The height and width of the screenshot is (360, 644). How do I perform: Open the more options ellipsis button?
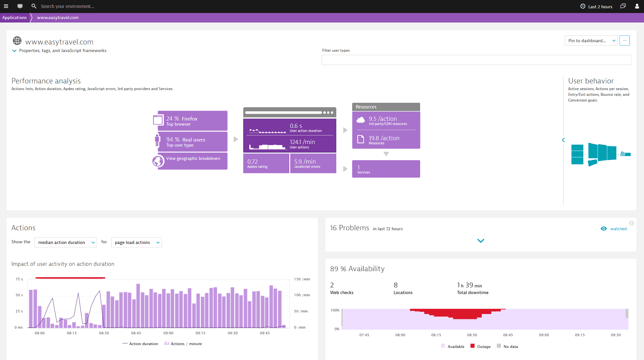(x=625, y=41)
